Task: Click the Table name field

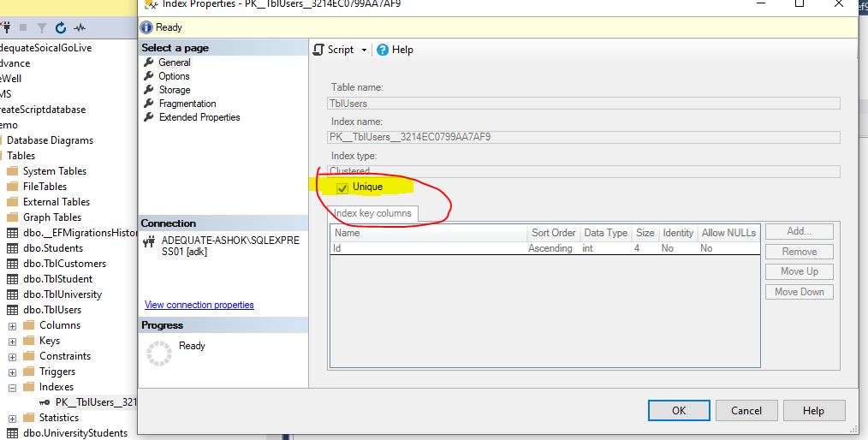Action: click(x=584, y=104)
